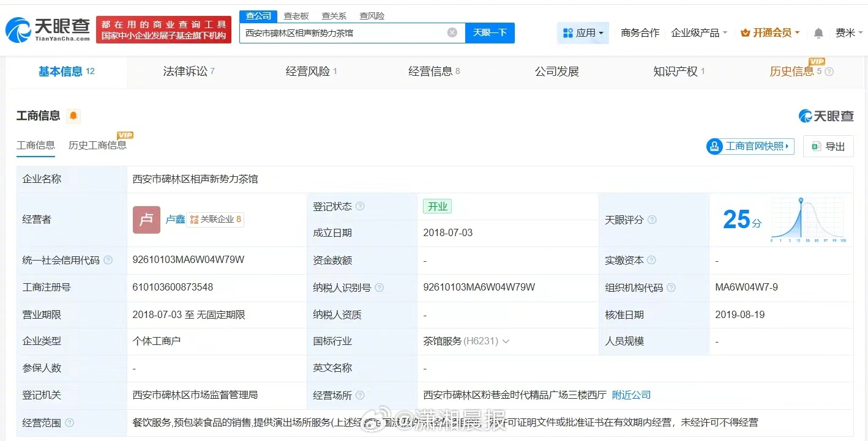Select the 工商信息 sub-tab

[x=36, y=146]
